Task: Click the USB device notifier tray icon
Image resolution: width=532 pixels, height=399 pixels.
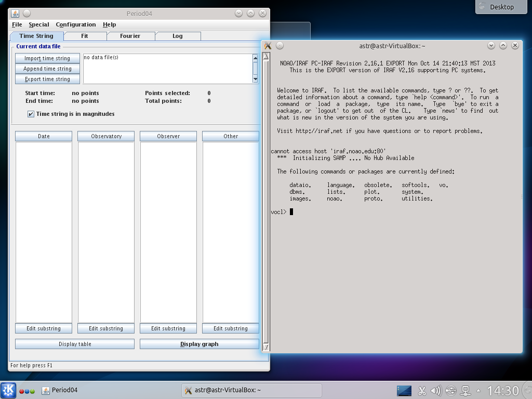Action: pyautogui.click(x=451, y=391)
